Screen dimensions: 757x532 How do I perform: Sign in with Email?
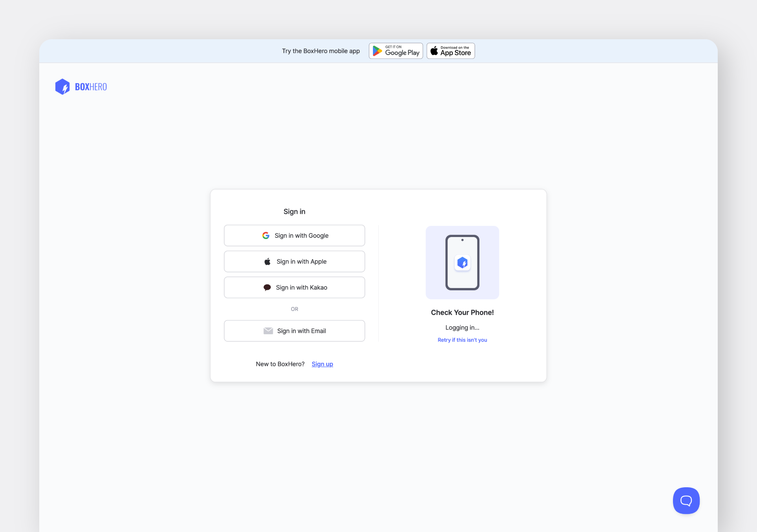[294, 331]
